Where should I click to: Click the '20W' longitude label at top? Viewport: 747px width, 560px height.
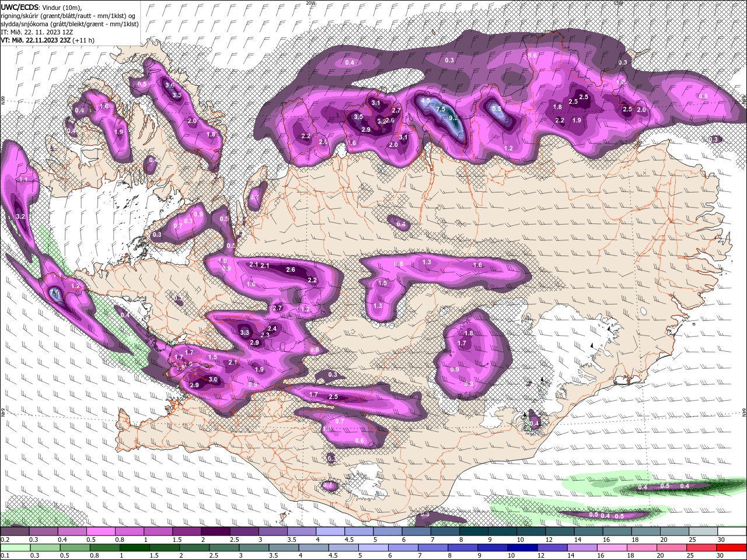tap(310, 2)
